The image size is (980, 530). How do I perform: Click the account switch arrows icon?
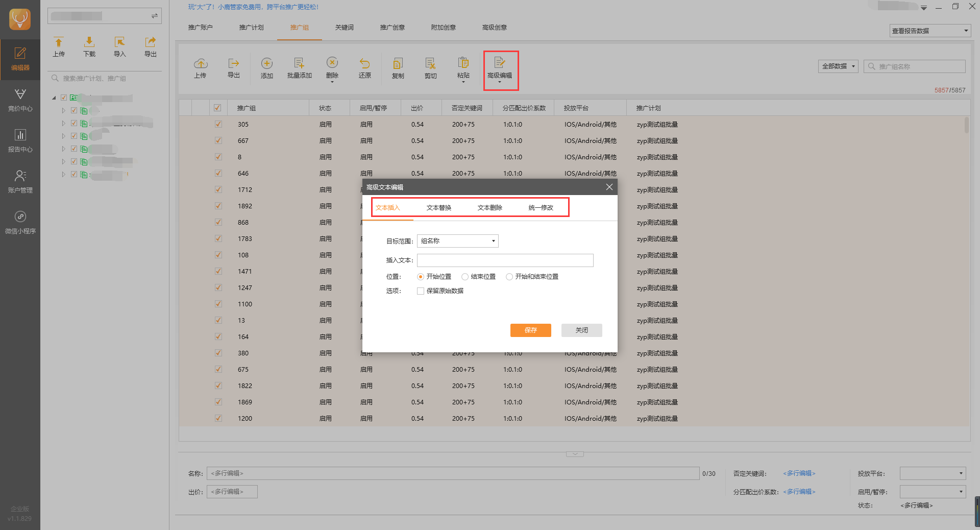coord(155,16)
